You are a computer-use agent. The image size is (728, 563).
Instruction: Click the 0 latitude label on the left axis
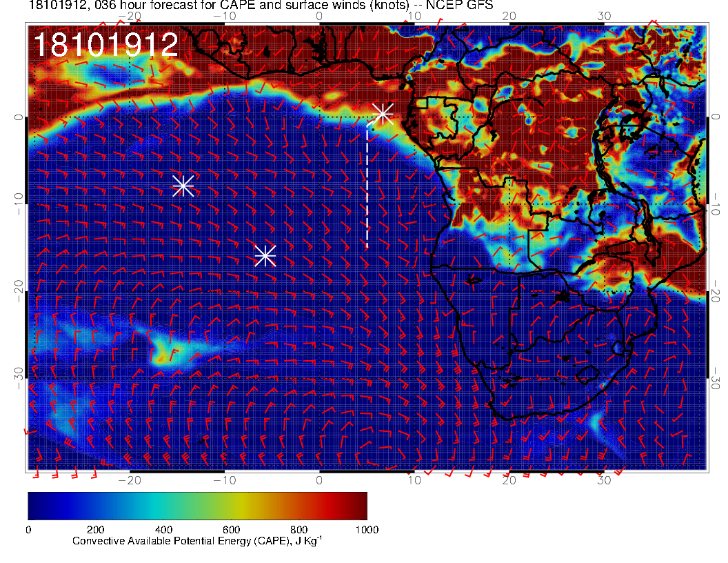pos(18,117)
